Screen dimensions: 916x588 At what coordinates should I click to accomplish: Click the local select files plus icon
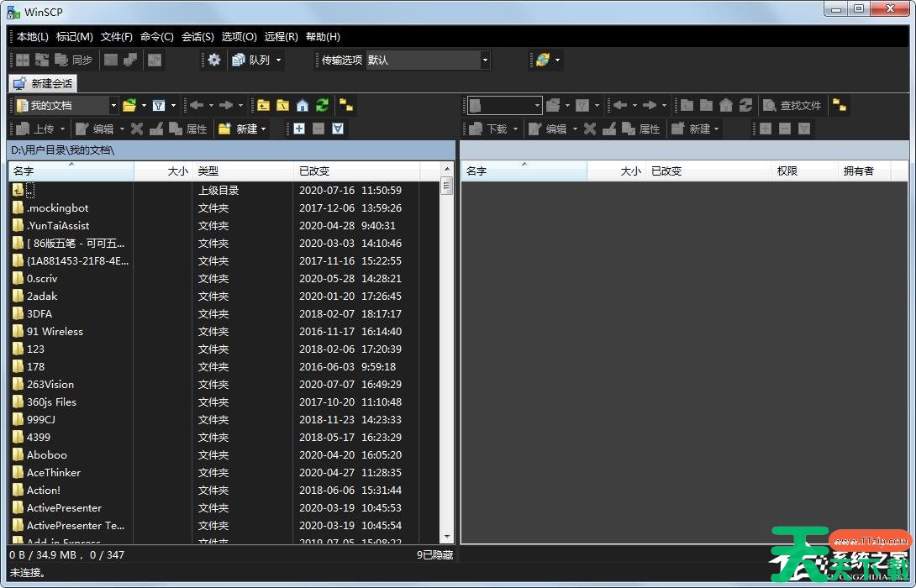tap(299, 129)
